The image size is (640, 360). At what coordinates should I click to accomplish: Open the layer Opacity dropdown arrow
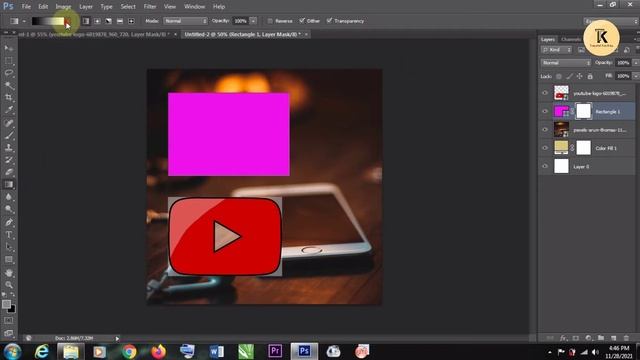click(636, 63)
